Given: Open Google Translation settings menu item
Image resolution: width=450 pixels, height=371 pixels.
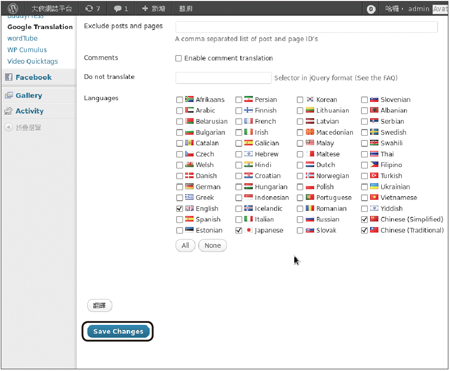Looking at the screenshot, I should [x=40, y=27].
